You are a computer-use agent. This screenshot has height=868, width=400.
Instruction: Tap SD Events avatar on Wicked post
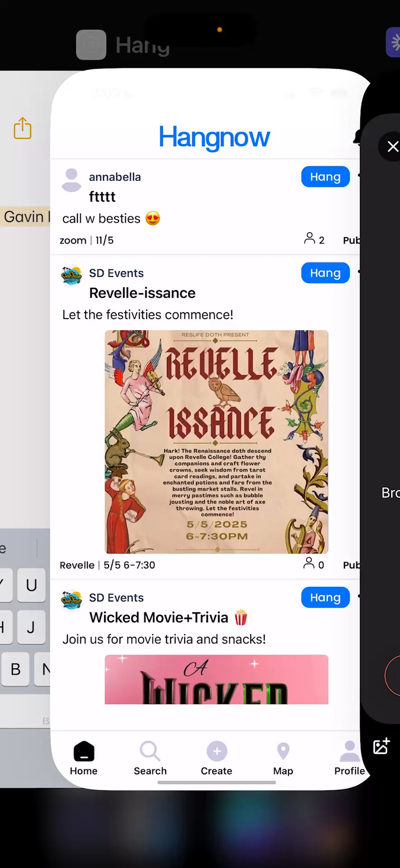click(71, 600)
